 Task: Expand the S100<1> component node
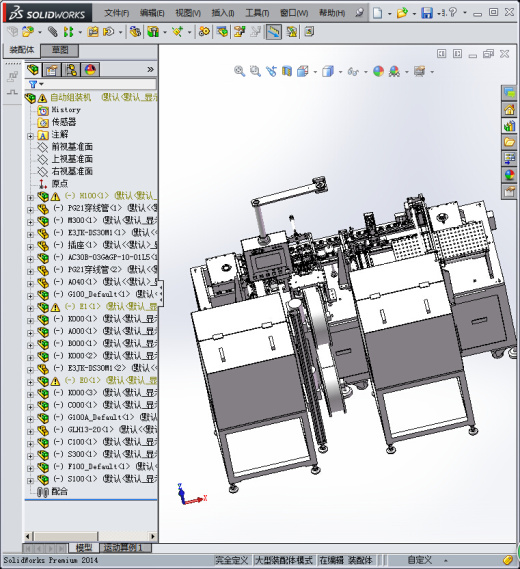[30, 481]
